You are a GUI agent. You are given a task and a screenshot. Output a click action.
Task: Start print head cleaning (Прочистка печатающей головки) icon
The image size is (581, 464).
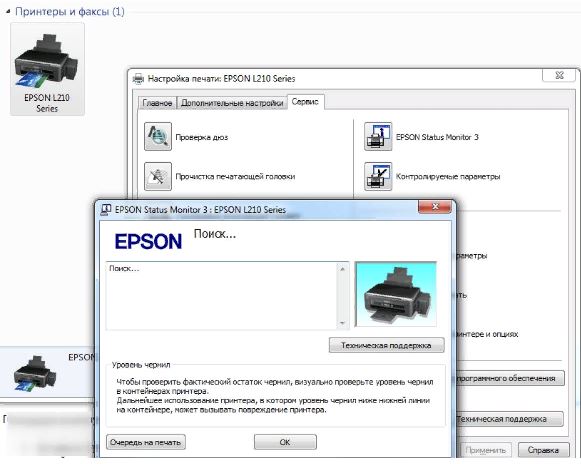(x=158, y=176)
